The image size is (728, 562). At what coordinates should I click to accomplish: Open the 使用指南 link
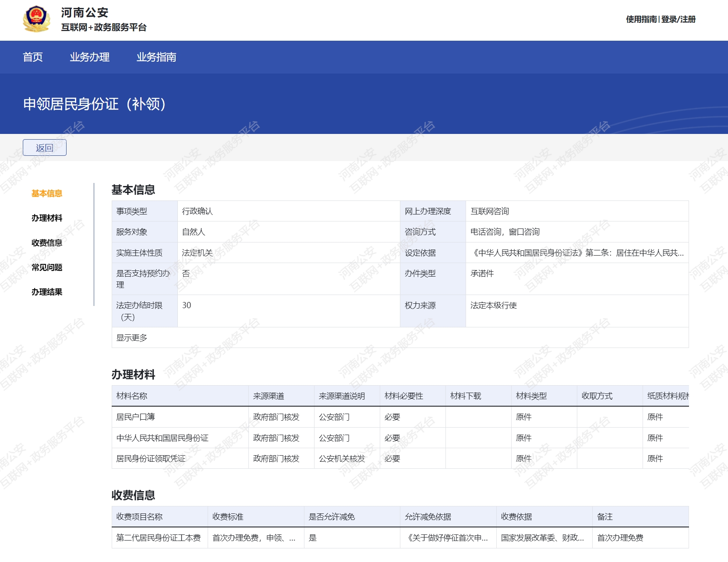click(x=641, y=19)
